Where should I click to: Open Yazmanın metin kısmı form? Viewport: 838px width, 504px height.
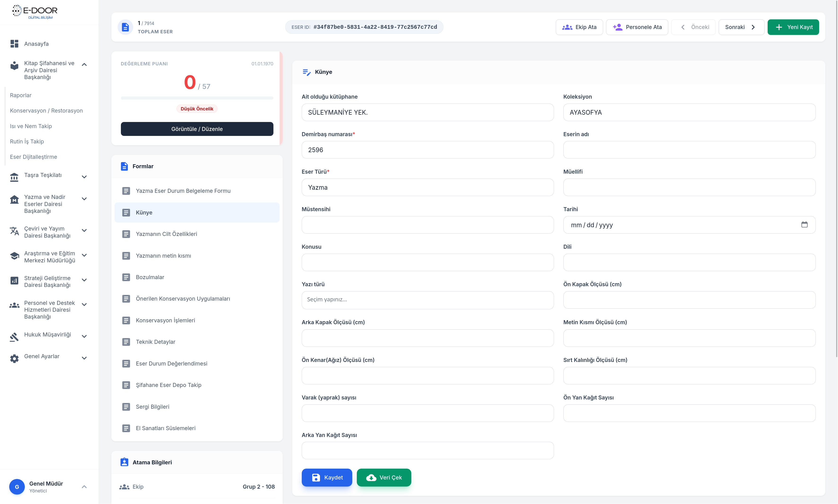point(197,256)
